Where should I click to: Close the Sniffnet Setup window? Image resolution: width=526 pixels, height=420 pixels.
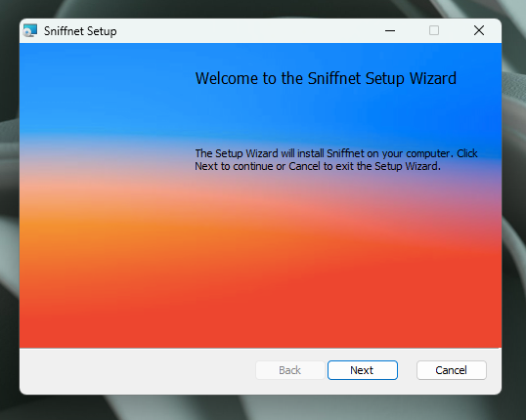point(479,30)
